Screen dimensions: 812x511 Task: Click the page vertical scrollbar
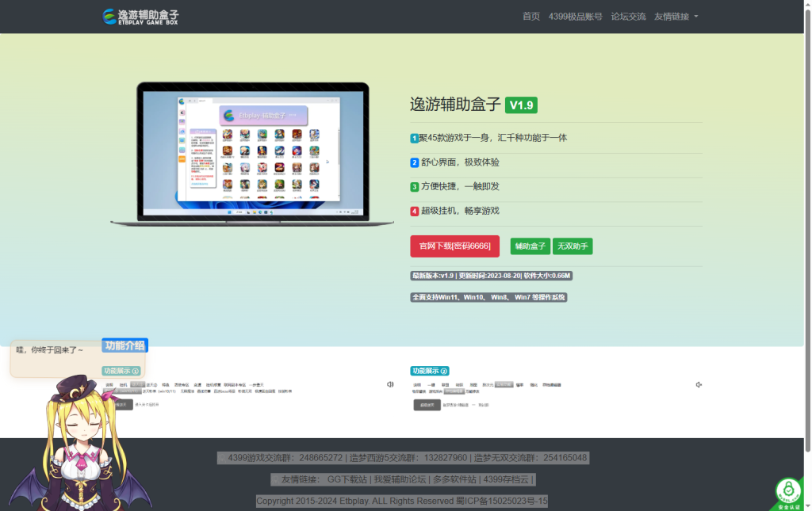coord(807,238)
